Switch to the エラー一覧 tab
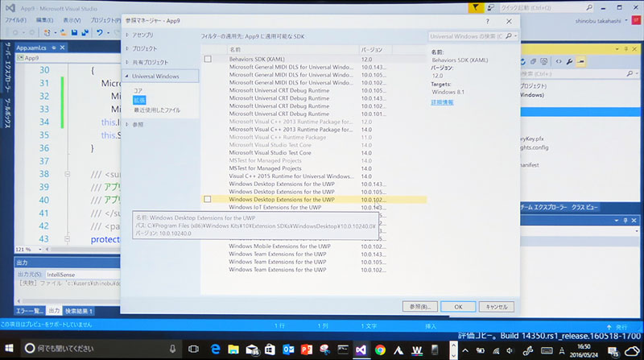Screen dimensions: 644x360 click(x=29, y=311)
